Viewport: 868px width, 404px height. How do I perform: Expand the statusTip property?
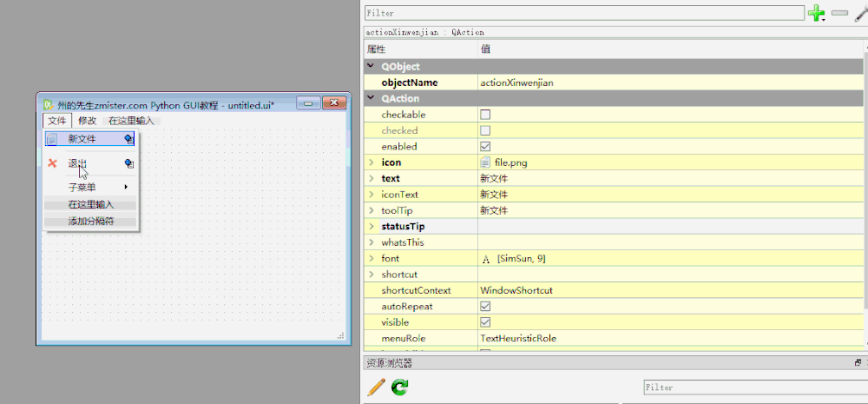tap(371, 227)
